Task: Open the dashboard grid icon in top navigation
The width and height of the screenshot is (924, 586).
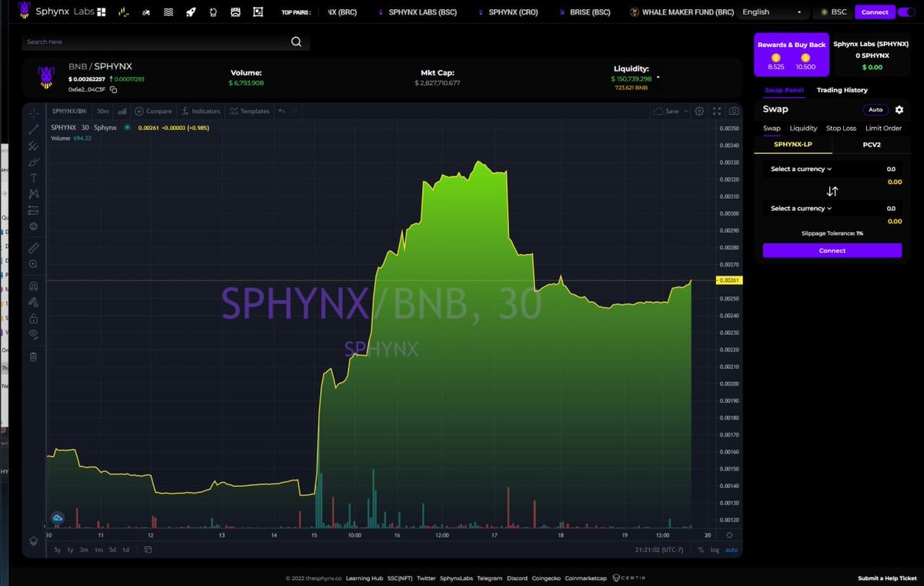Action: tap(102, 12)
